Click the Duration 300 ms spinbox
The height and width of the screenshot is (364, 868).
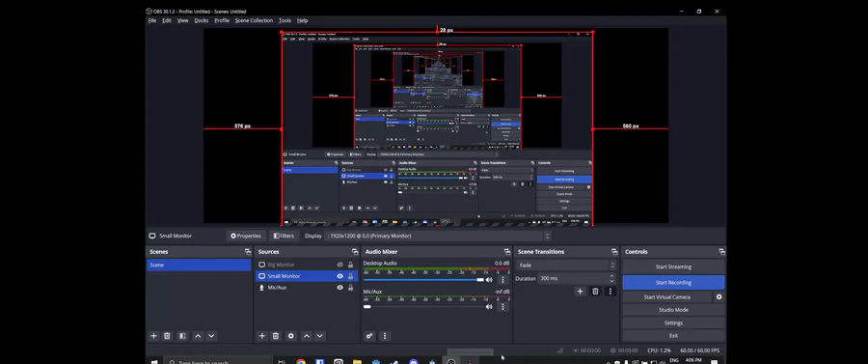click(577, 278)
